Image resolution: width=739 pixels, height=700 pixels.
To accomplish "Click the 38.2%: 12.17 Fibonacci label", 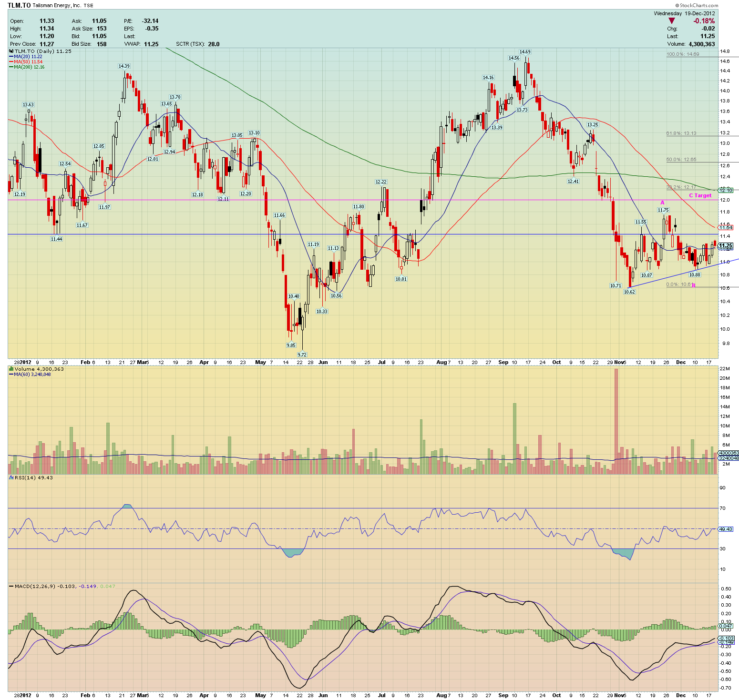I will (x=681, y=187).
